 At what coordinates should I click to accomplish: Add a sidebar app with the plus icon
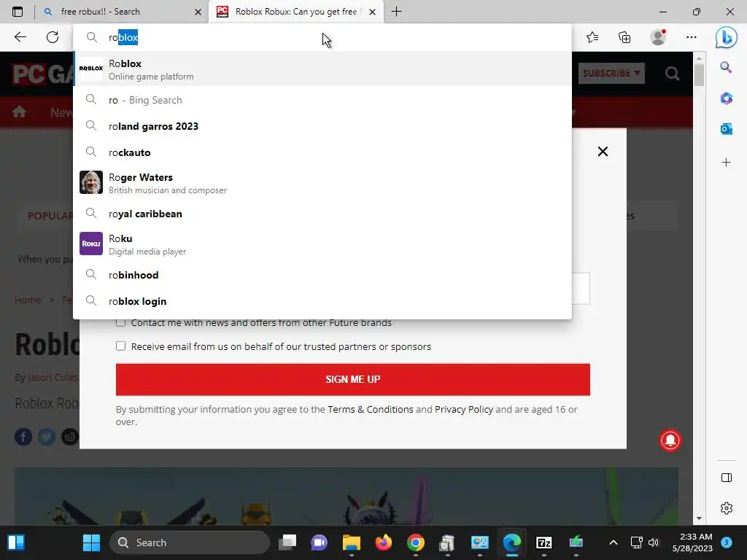(726, 163)
